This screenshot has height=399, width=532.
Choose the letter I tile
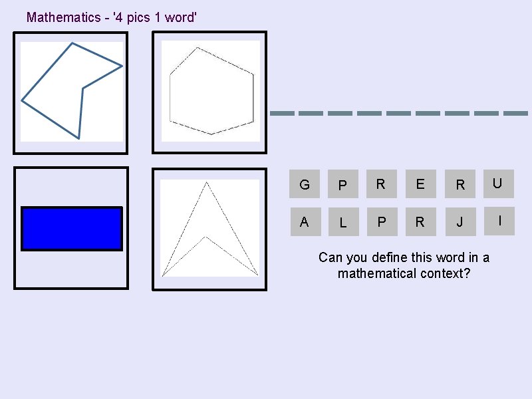(x=499, y=221)
